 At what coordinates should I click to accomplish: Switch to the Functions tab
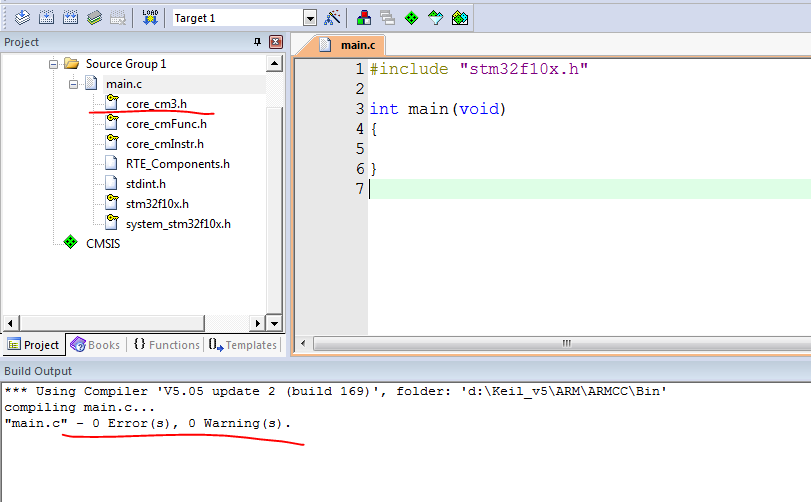pos(166,345)
